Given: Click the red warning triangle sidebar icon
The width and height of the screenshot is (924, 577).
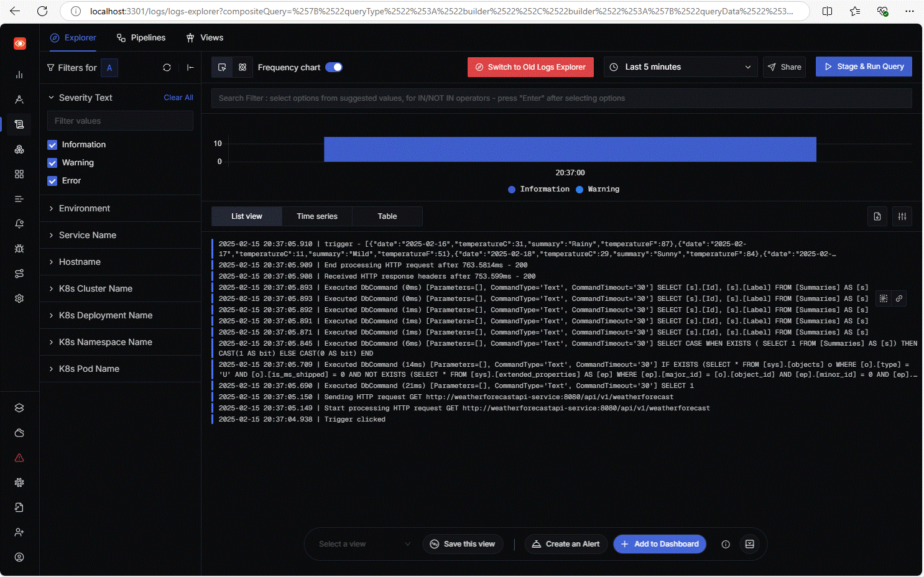Looking at the screenshot, I should click(19, 458).
